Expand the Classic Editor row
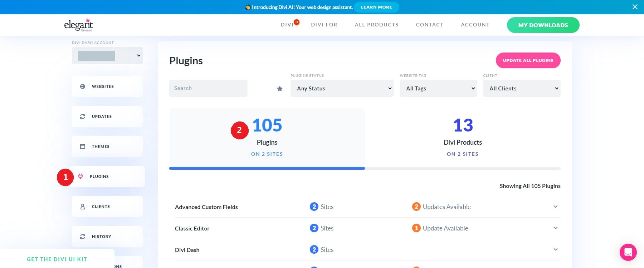 555,228
